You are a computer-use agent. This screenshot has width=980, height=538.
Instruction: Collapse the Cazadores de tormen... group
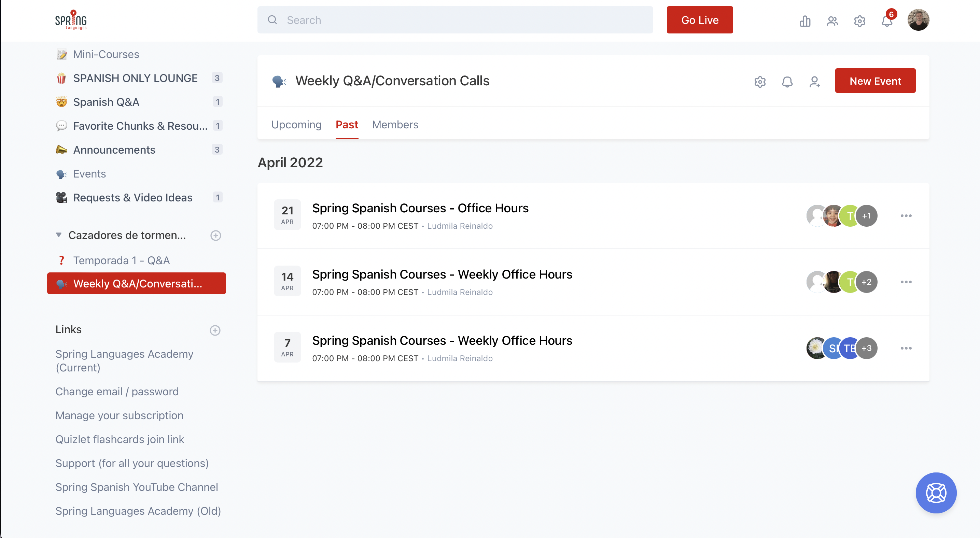point(59,235)
